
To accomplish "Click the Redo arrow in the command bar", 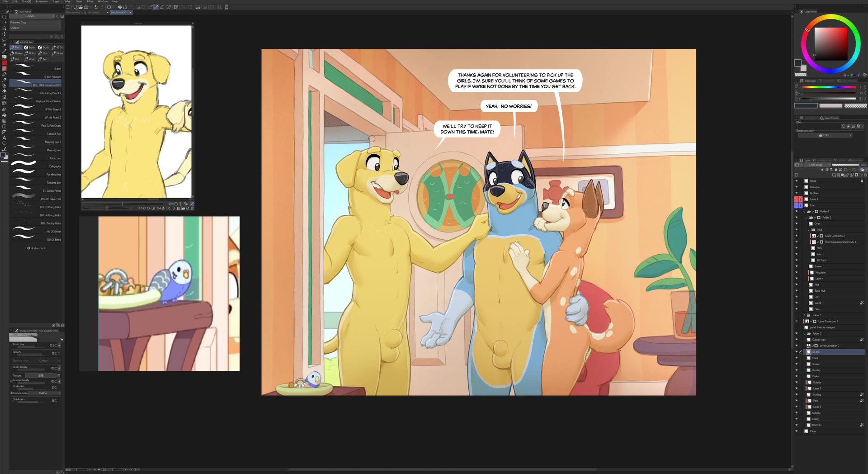I will 102,7.
